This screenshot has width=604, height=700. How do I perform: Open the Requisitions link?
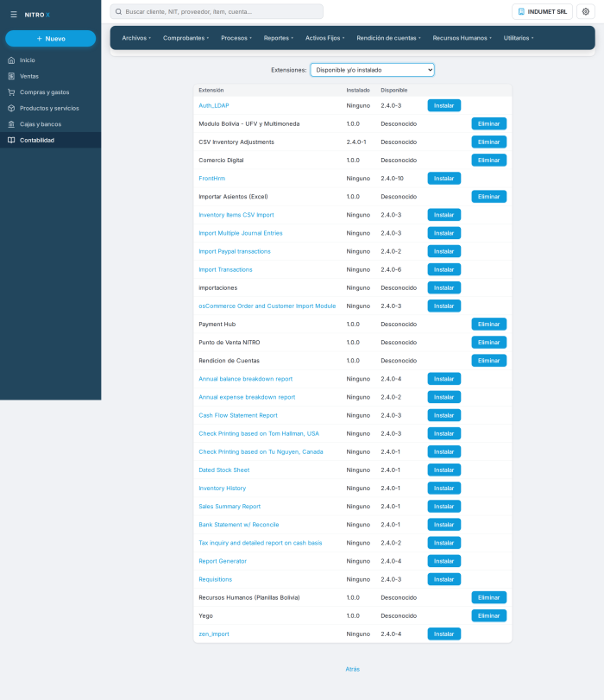215,579
